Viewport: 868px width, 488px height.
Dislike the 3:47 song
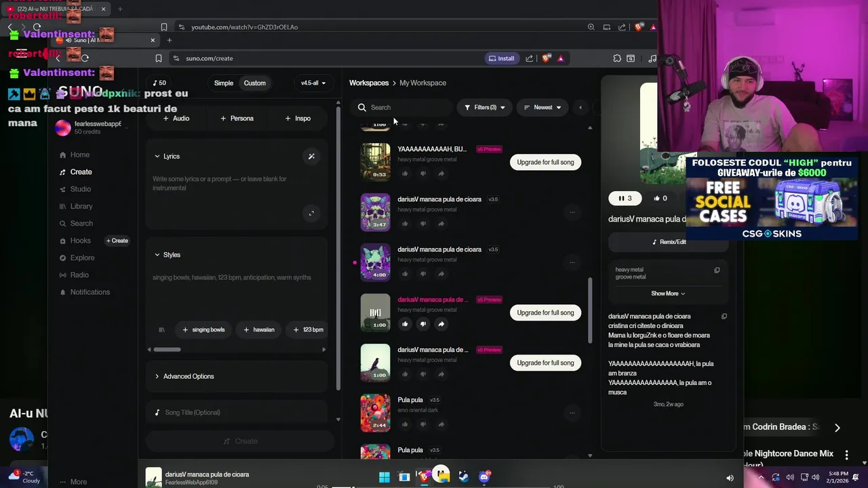(423, 224)
